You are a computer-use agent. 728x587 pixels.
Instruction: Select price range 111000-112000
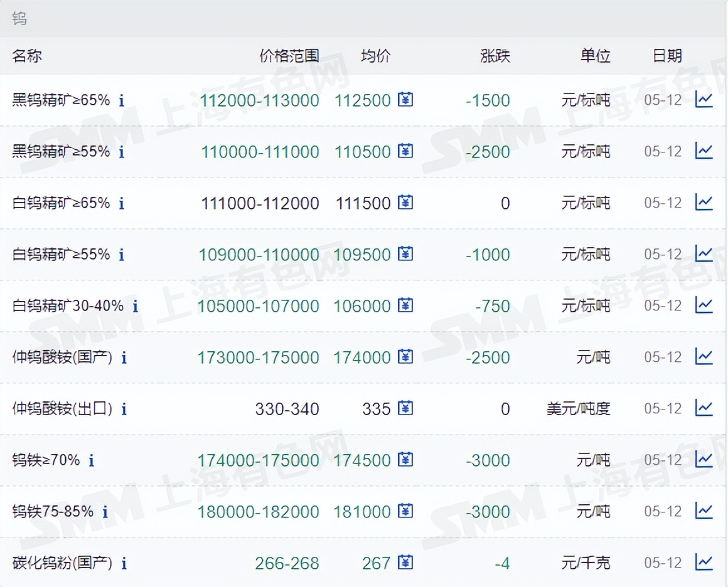(x=260, y=204)
